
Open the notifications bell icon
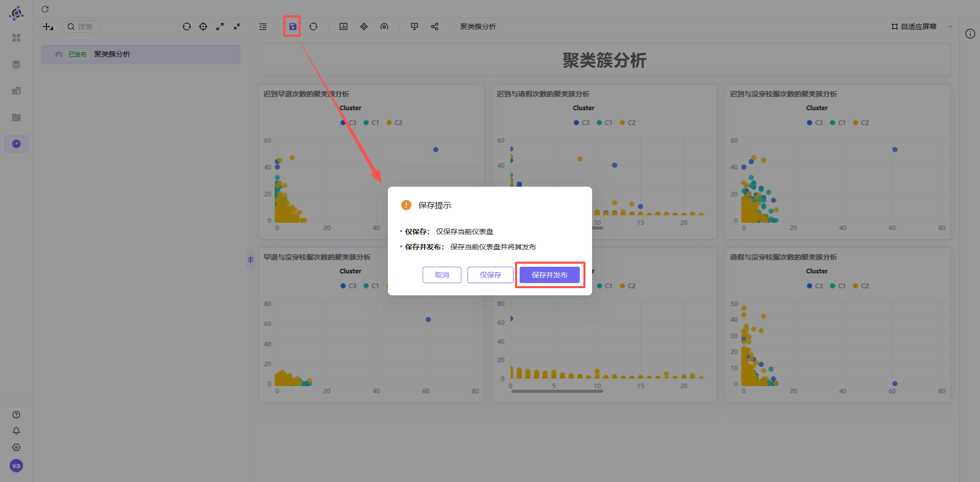pyautogui.click(x=16, y=431)
